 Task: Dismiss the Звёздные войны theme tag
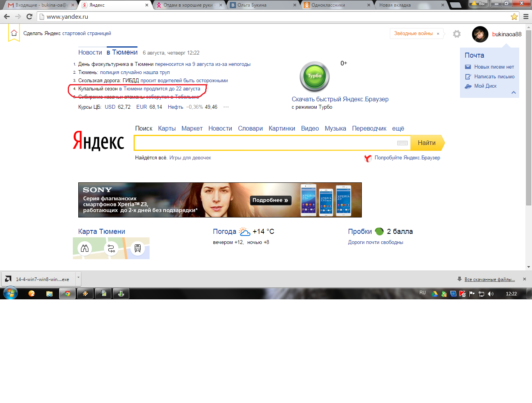click(x=438, y=34)
